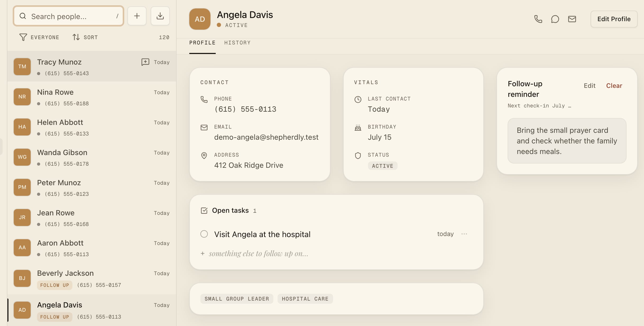Click the Small Group Leader tag

pyautogui.click(x=237, y=299)
